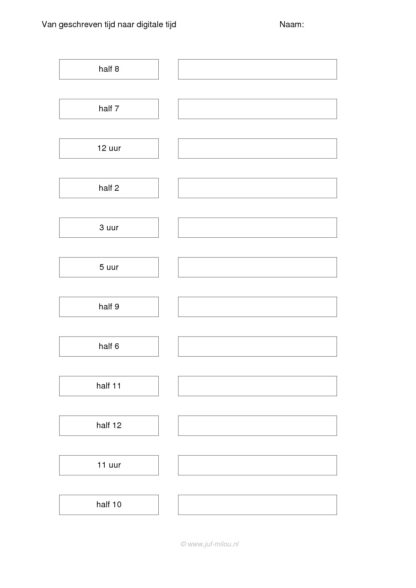
Task: Click the answer box next to 'half 10'
Action: tap(257, 505)
